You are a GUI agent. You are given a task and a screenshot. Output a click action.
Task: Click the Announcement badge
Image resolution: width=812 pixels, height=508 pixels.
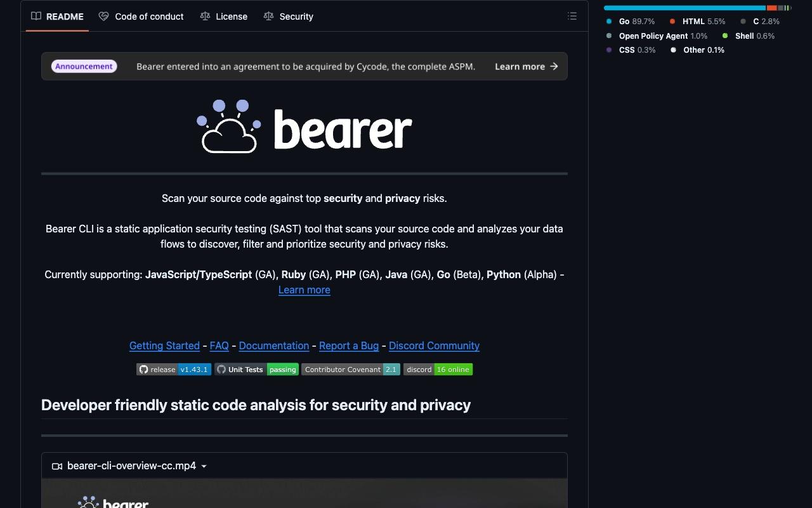84,66
